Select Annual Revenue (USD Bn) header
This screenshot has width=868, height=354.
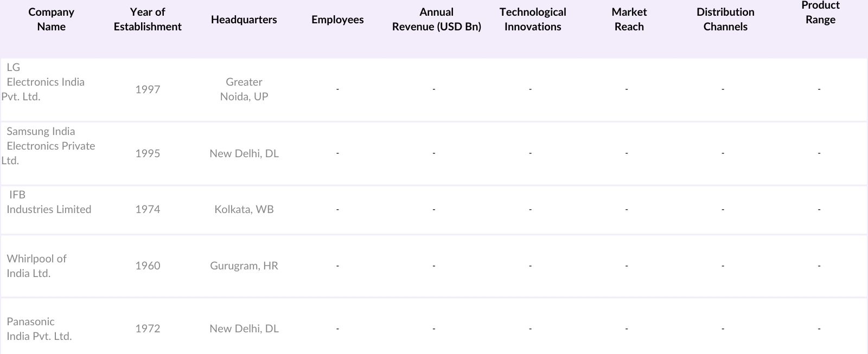tap(436, 20)
